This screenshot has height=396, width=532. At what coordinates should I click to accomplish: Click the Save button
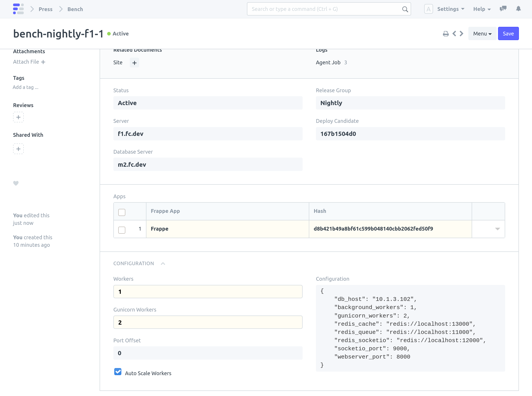508,33
